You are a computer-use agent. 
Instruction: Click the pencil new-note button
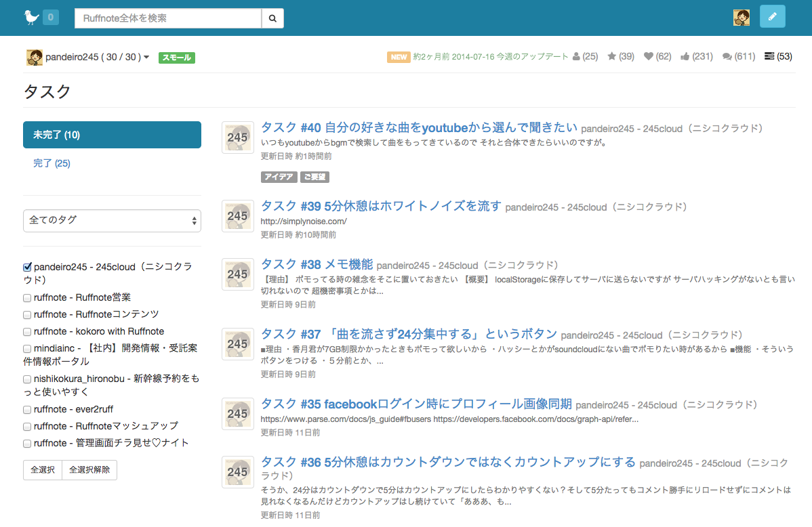(772, 16)
